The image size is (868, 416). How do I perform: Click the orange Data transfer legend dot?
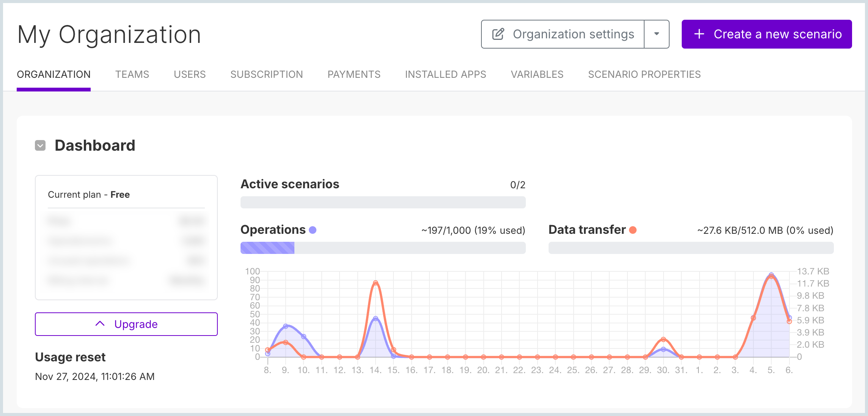633,230
